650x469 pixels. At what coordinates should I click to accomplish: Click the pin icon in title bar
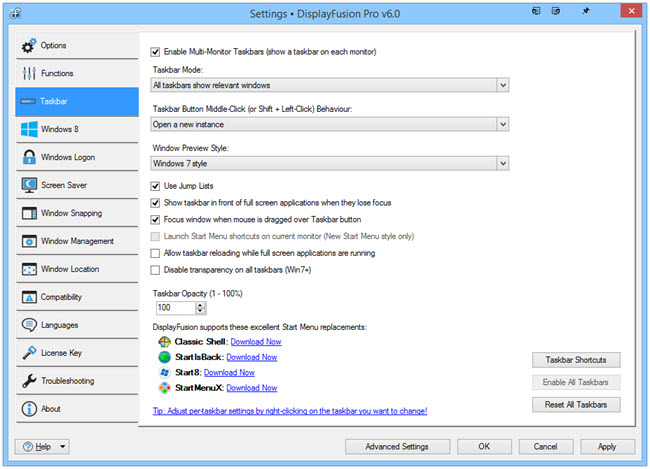coord(586,11)
